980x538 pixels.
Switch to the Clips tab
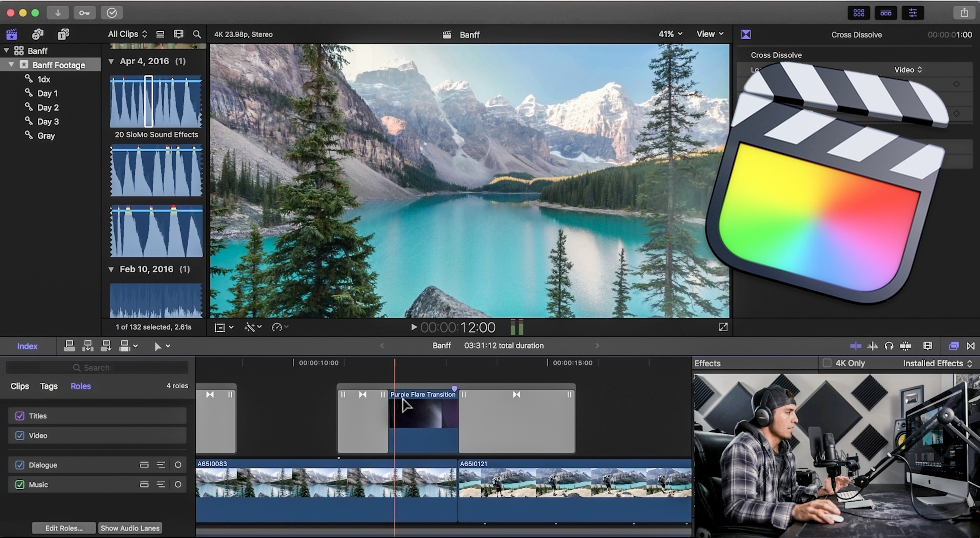tap(20, 386)
